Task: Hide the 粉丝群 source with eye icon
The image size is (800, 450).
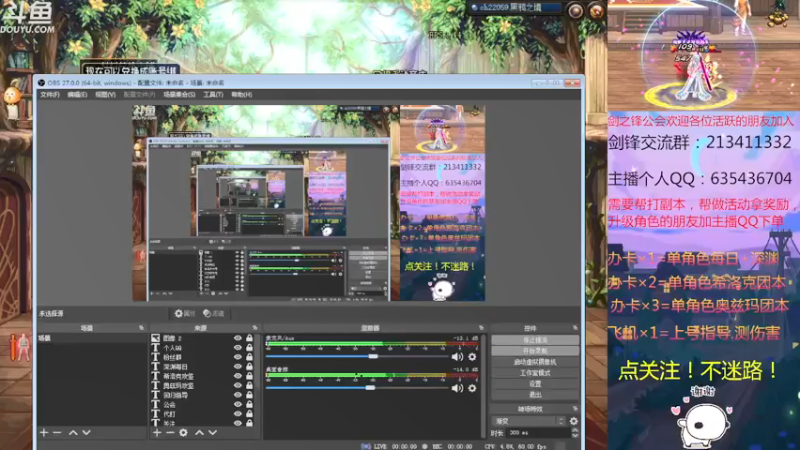Action: (x=238, y=357)
